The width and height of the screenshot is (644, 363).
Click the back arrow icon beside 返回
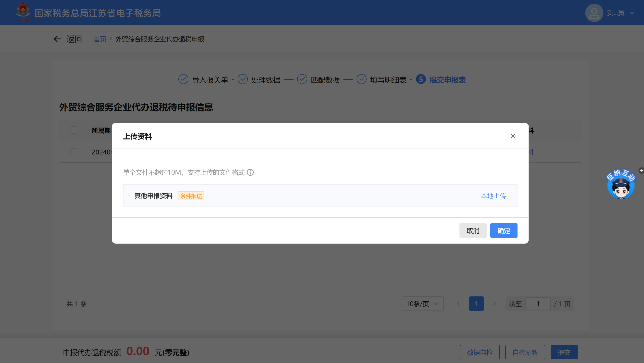[x=57, y=39]
